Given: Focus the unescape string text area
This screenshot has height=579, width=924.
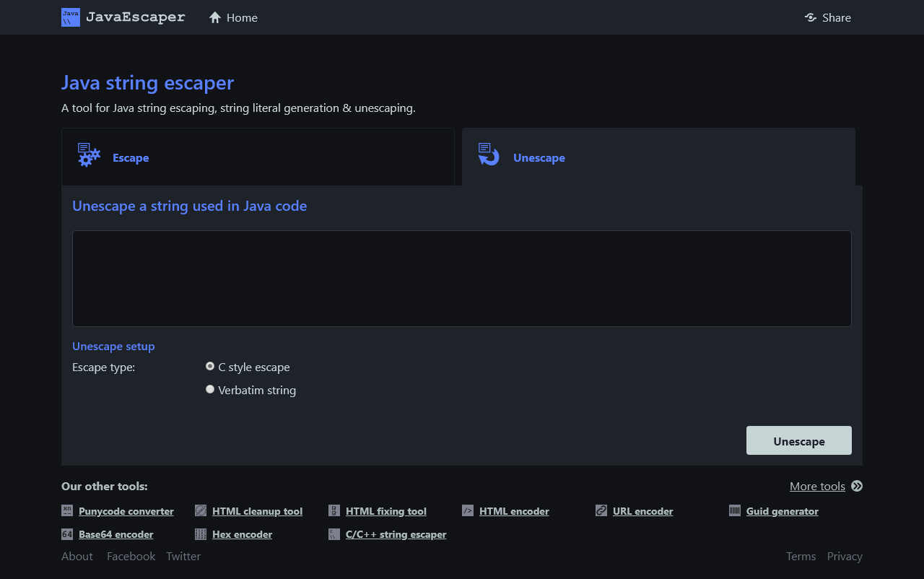Looking at the screenshot, I should (x=462, y=279).
